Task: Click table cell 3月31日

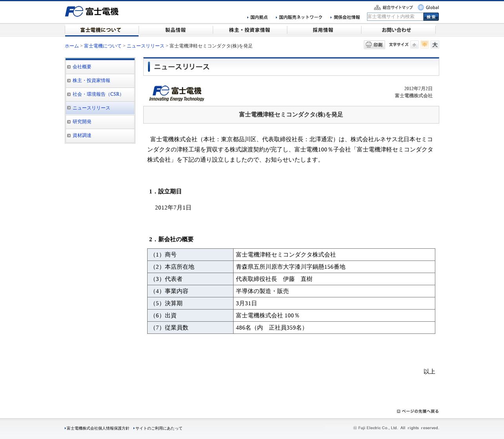Action: tap(334, 303)
